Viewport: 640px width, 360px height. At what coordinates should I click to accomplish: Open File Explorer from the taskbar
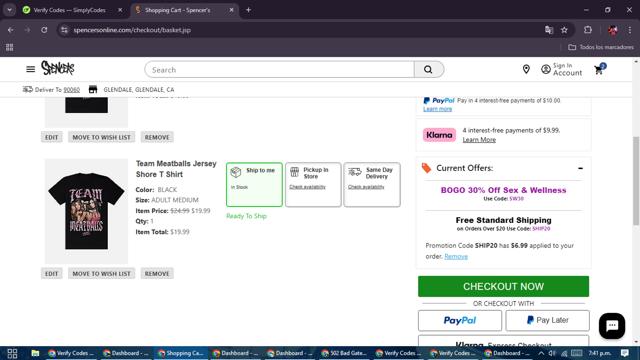pyautogui.click(x=35, y=353)
